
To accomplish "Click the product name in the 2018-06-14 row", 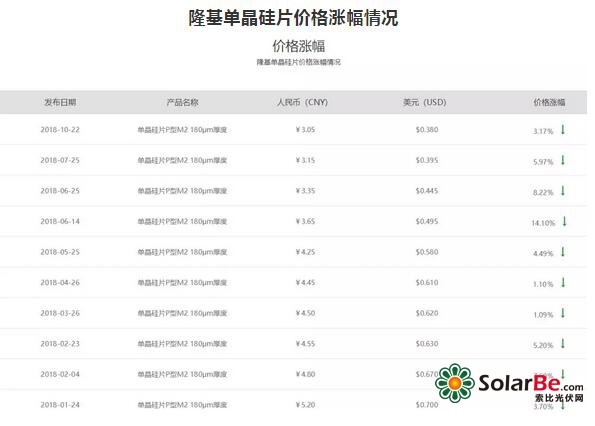I will pyautogui.click(x=182, y=221).
